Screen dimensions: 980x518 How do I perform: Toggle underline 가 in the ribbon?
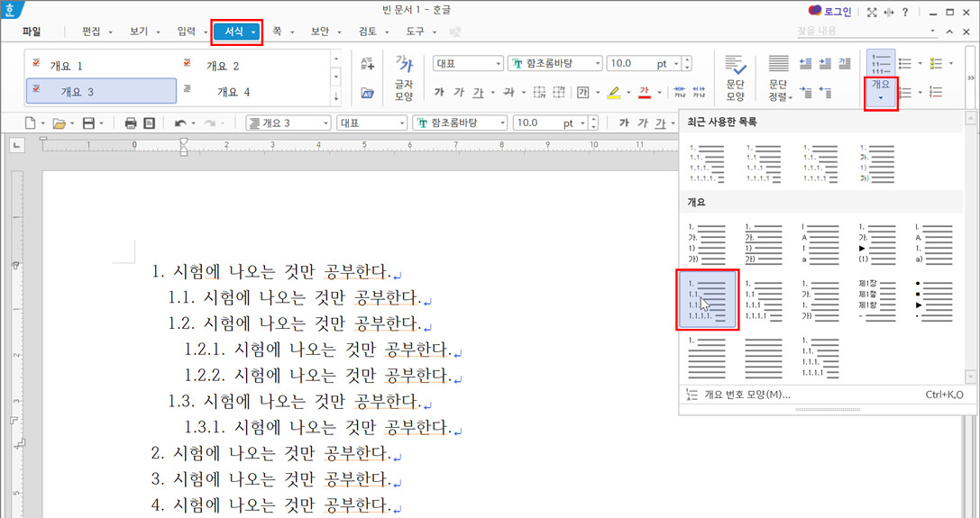[478, 93]
